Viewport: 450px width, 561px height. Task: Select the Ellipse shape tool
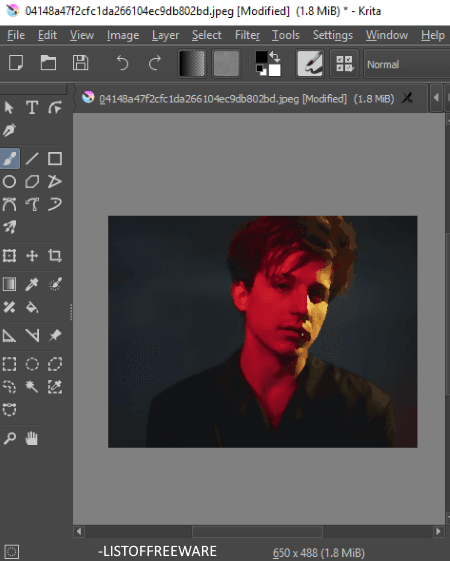(x=10, y=181)
